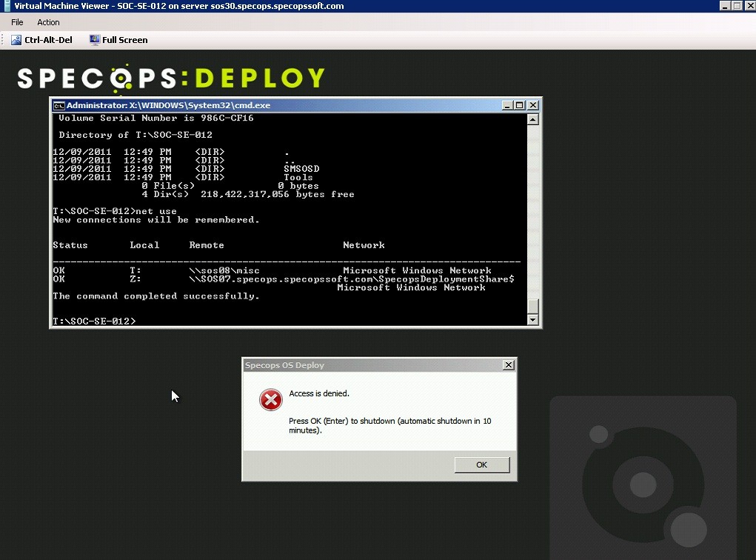Screen dimensions: 756x560
Task: Click the Virtual Machine Viewer title icon
Action: tap(7, 6)
